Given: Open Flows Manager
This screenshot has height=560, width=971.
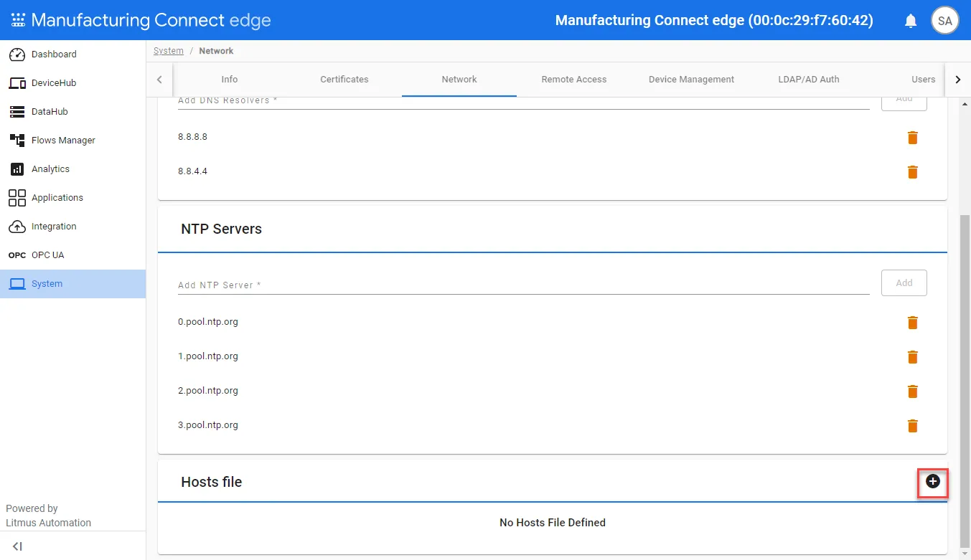Looking at the screenshot, I should [72, 141].
